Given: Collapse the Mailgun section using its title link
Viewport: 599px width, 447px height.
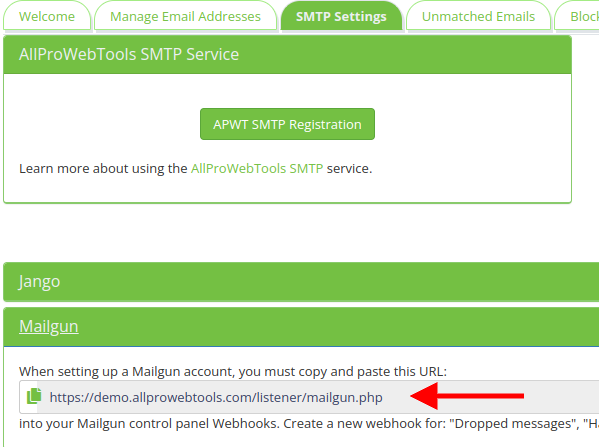Looking at the screenshot, I should (x=49, y=327).
